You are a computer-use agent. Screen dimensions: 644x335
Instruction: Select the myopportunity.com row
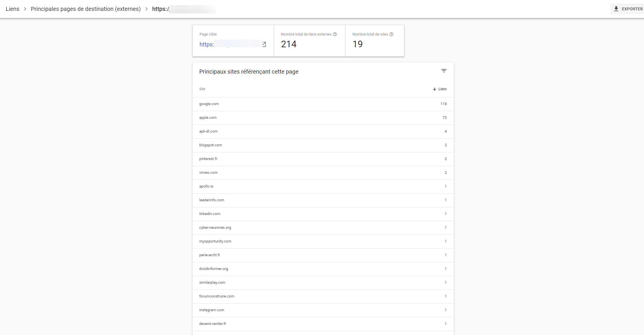click(323, 241)
